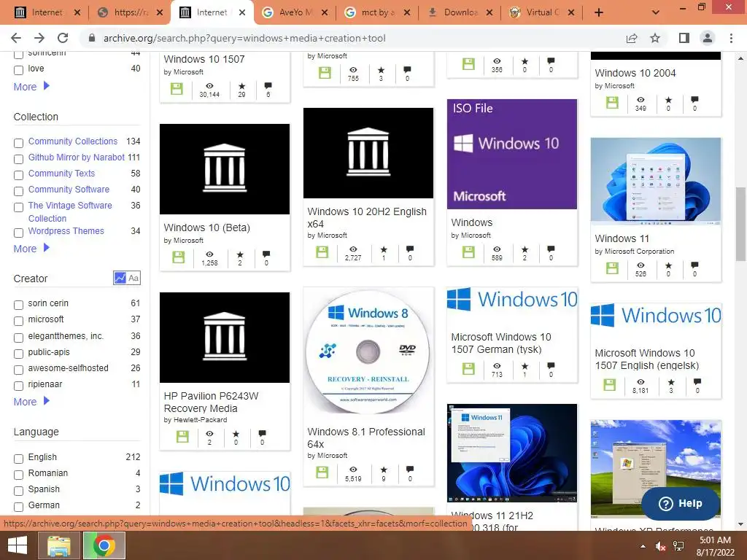The width and height of the screenshot is (747, 560).
Task: Check the Github Mirror by Narabot filter
Action: click(x=18, y=159)
